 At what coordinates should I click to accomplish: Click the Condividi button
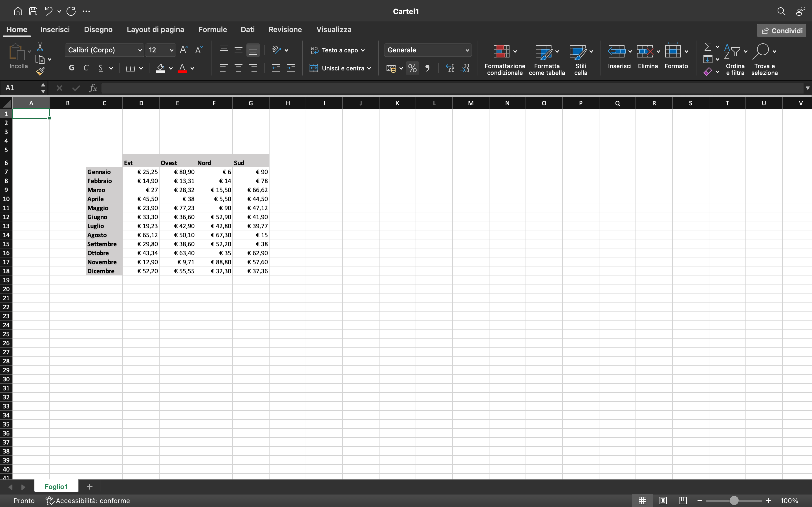coord(781,30)
